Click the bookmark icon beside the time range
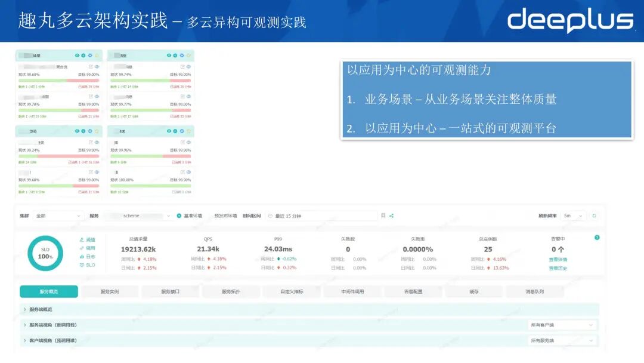 [383, 216]
